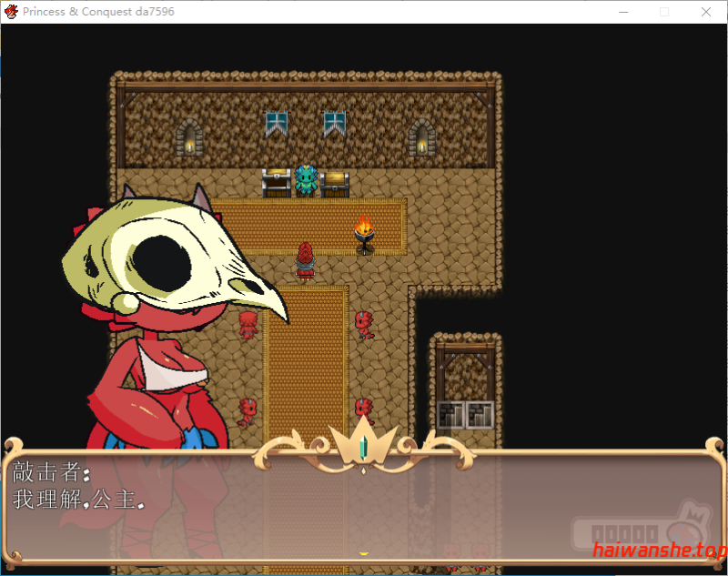
Task: Click the dragon game icon in the title bar
Action: pyautogui.click(x=11, y=12)
